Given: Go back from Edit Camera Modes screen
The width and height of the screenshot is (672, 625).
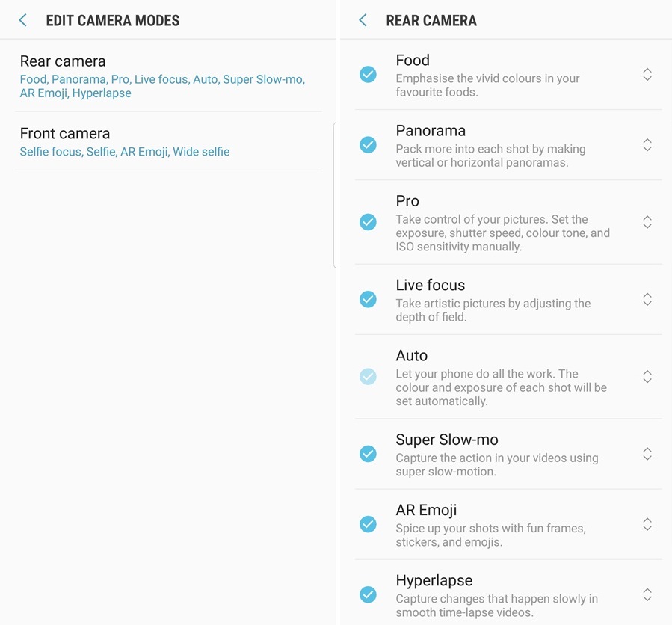Looking at the screenshot, I should tap(23, 20).
